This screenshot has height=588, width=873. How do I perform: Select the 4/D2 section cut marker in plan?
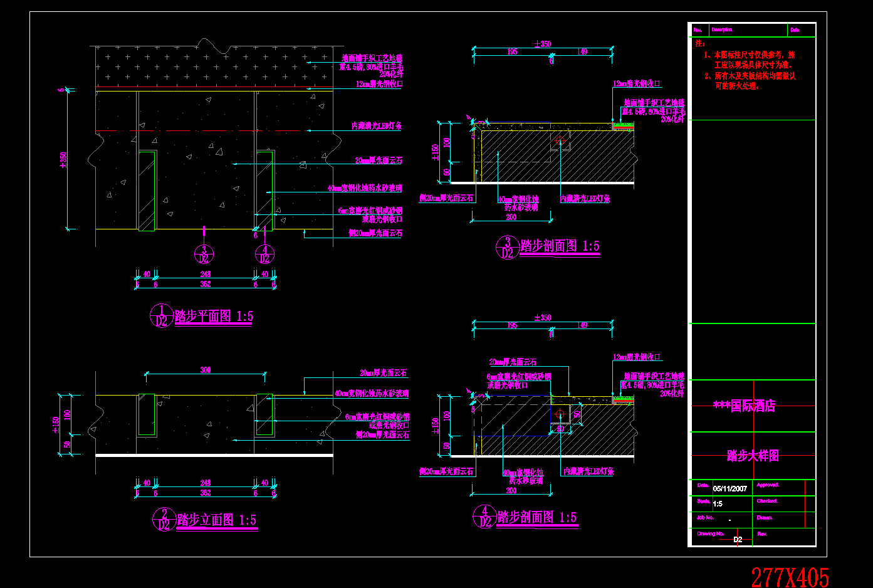pyautogui.click(x=264, y=255)
